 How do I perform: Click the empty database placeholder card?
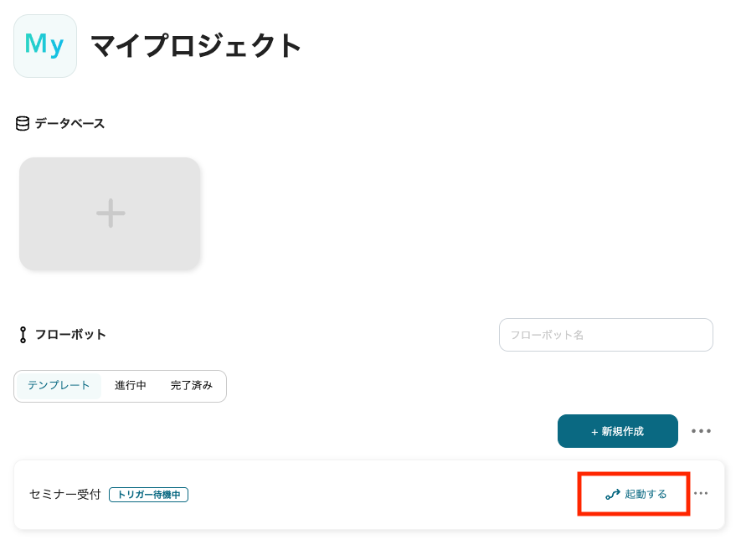point(110,213)
